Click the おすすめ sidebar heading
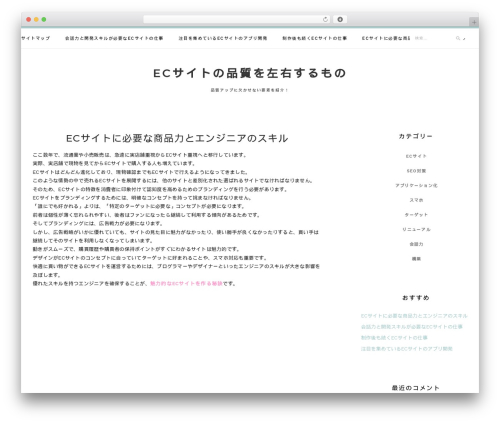This screenshot has height=423, width=500. [416, 298]
